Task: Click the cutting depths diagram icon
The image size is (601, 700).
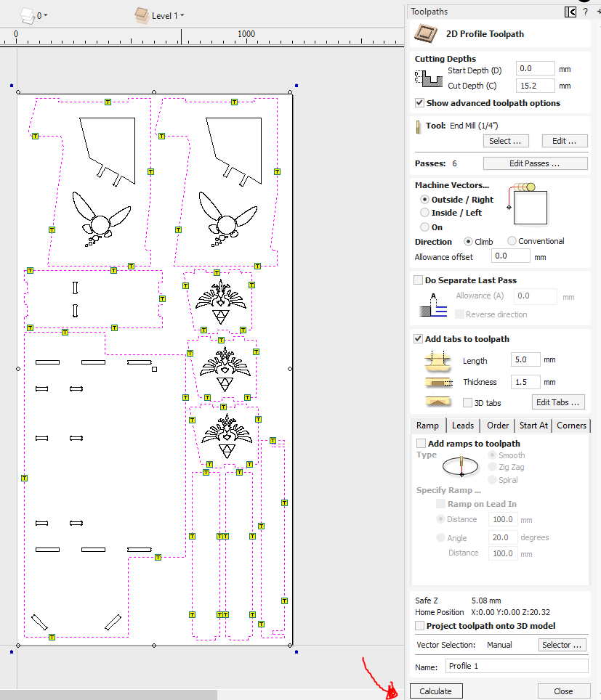Action: coord(429,78)
